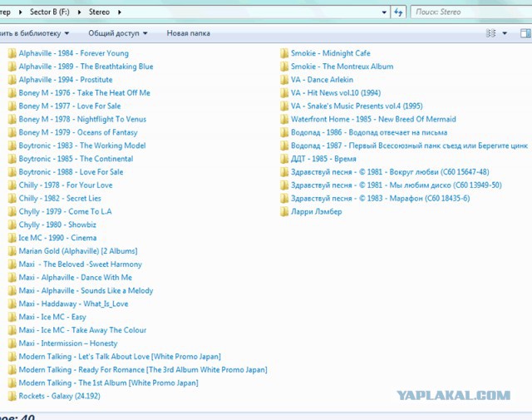Select folder icon of Boney M - 1976
The height and width of the screenshot is (420, 532).
[x=12, y=93]
